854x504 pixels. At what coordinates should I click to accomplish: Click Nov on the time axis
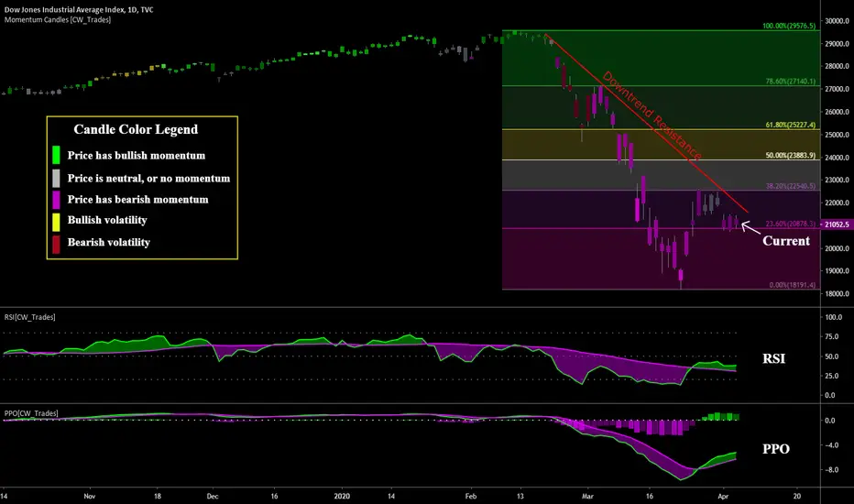click(x=90, y=497)
